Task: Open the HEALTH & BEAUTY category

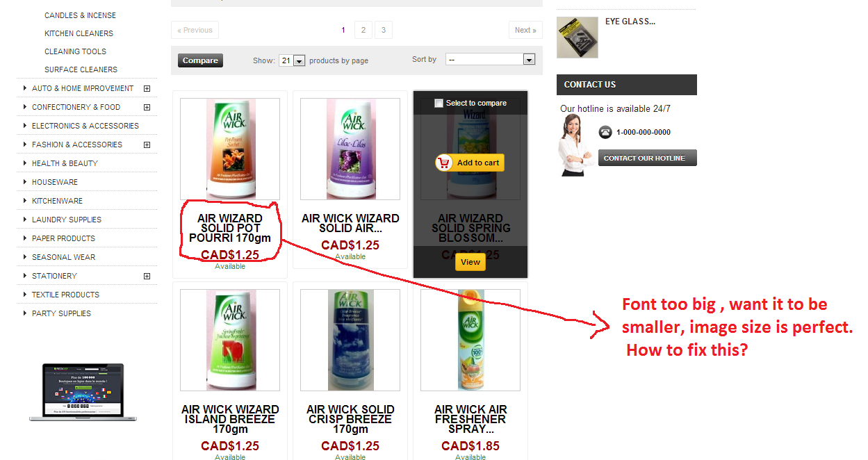Action: pos(65,163)
